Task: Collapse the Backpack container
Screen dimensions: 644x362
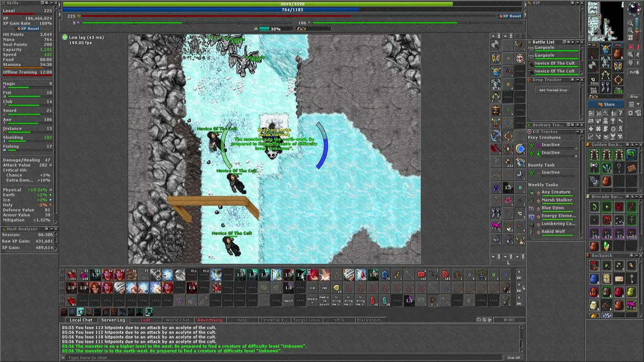Action: click(636, 255)
